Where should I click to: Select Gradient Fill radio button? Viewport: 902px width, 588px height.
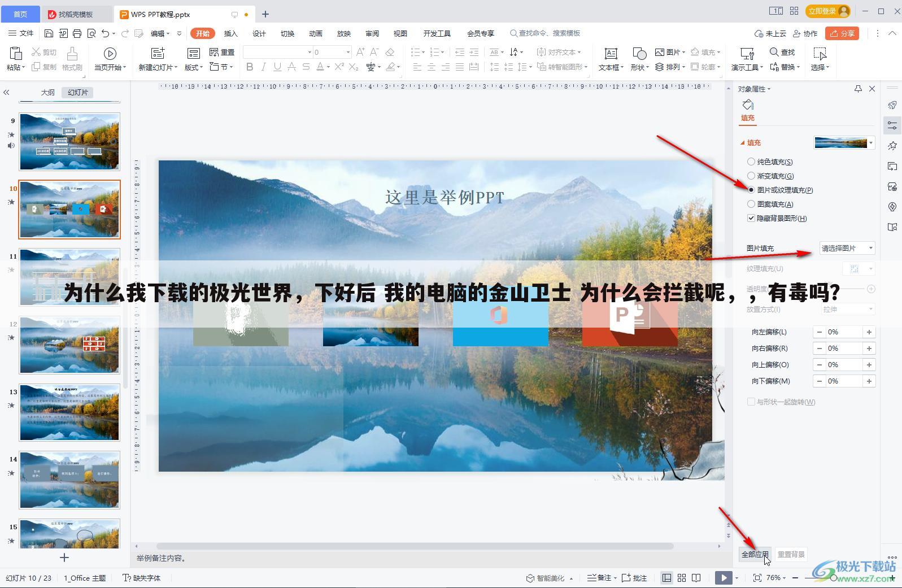(751, 176)
